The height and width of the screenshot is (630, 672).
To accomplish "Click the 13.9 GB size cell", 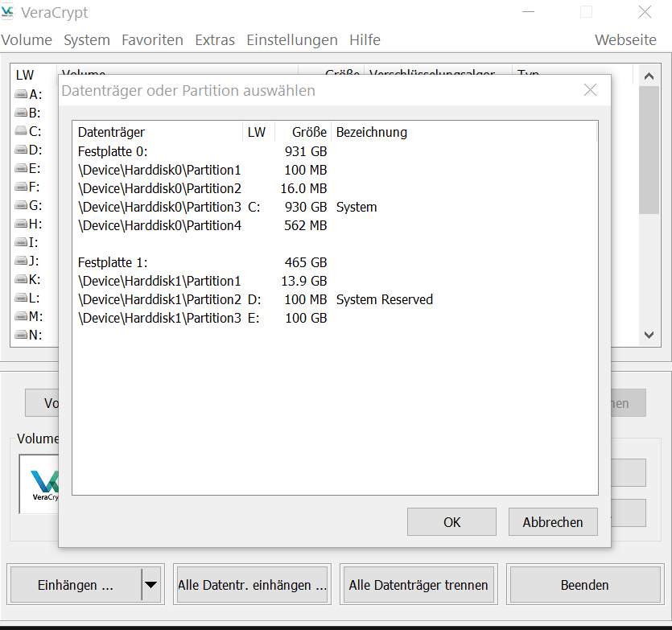I will tap(304, 281).
